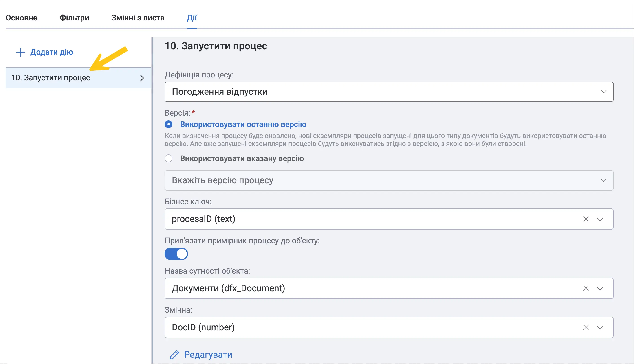This screenshot has width=634, height=364.
Task: Click the 10. Запустити процес heading
Action: [216, 46]
